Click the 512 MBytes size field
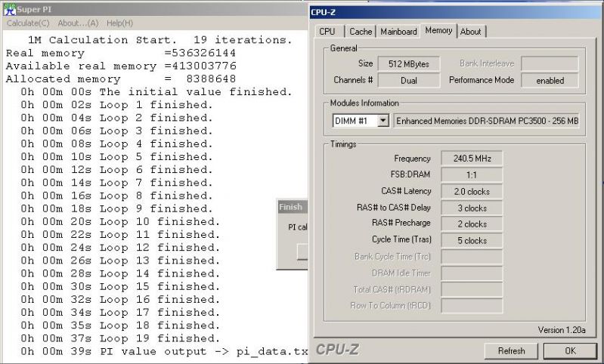This screenshot has width=604, height=364. click(x=409, y=64)
